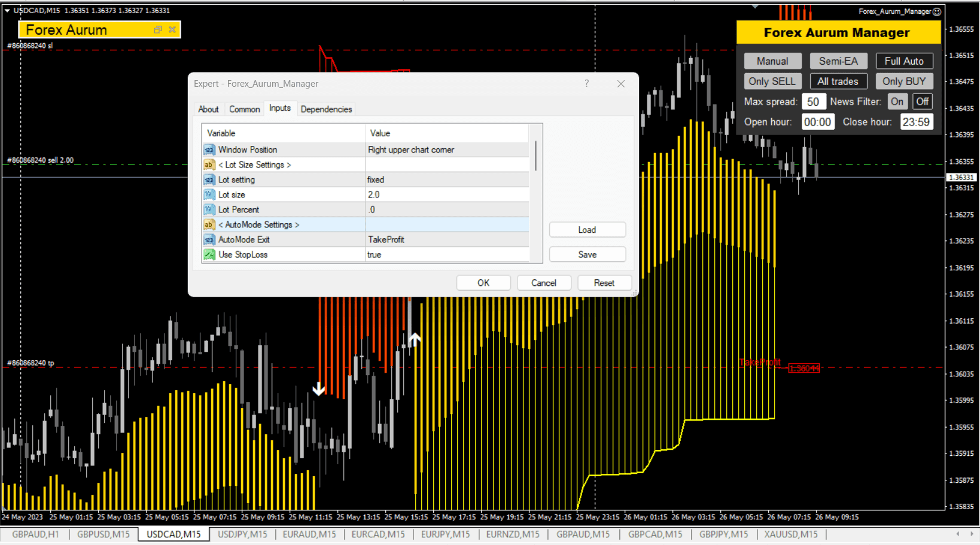Open the AutoMode Exit value dropdown
Screen dimensions: 980x545
click(x=446, y=240)
